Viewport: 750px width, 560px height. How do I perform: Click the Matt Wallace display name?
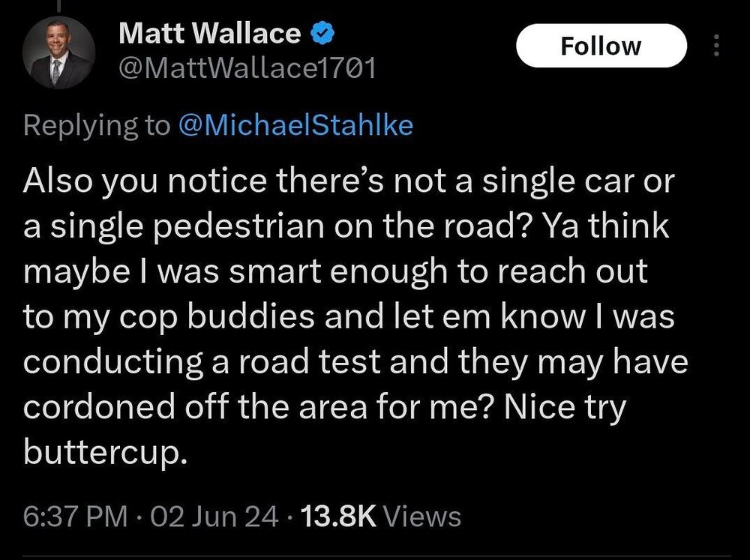209,34
